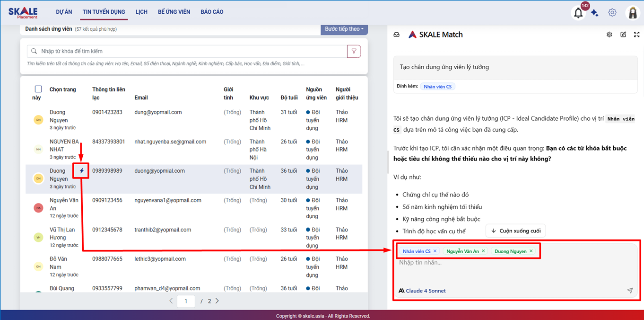This screenshot has width=644, height=320.
Task: Remove the Duong Nguyen chat tag
Action: [x=531, y=251]
